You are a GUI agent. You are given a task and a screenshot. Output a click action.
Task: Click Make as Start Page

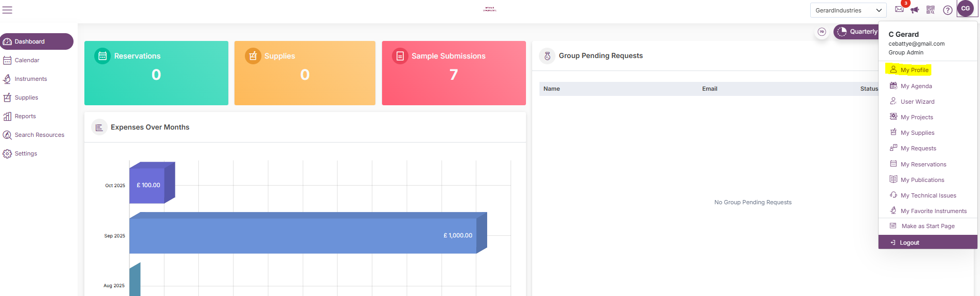(928, 226)
